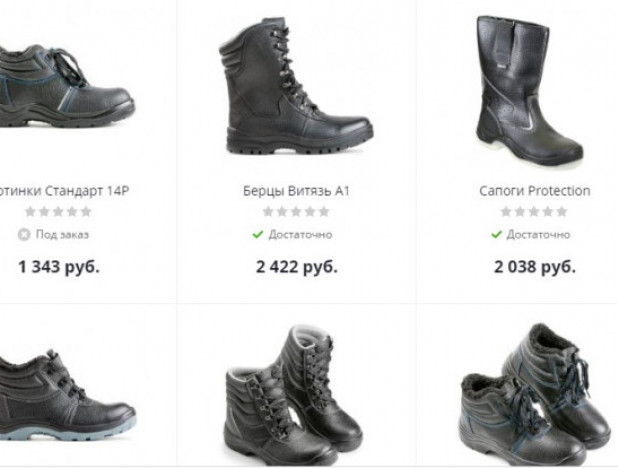Viewport: 618px width, 468px height.
Task: Click the Берцы Витязь A1 product title
Action: [x=296, y=191]
